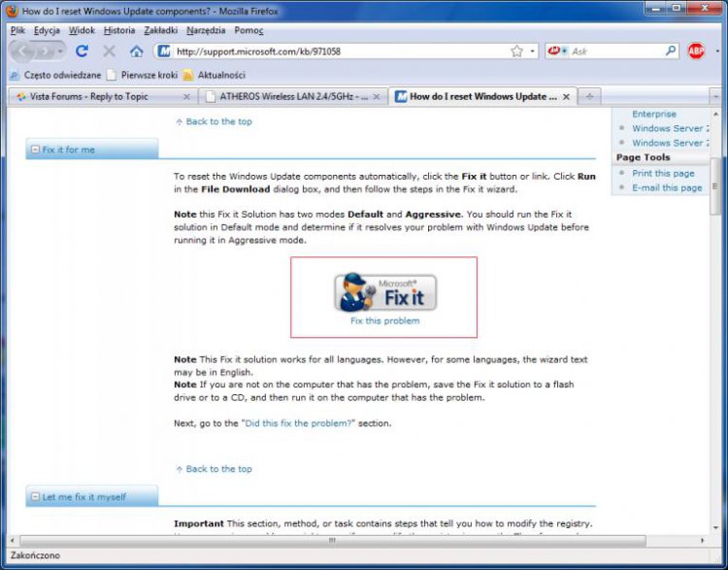Click the second Windows Server sidebar link
Viewport: 728px width, 570px height.
(x=671, y=143)
